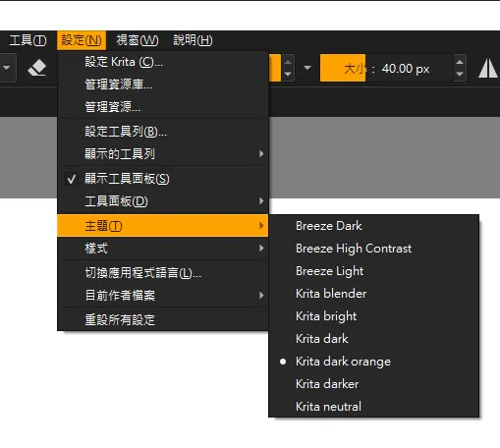Select the Krita darker theme
The width and height of the screenshot is (500, 448).
(373, 384)
